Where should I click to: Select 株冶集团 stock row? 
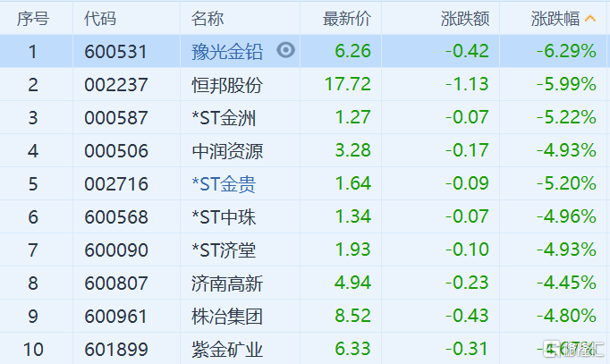[305, 316]
